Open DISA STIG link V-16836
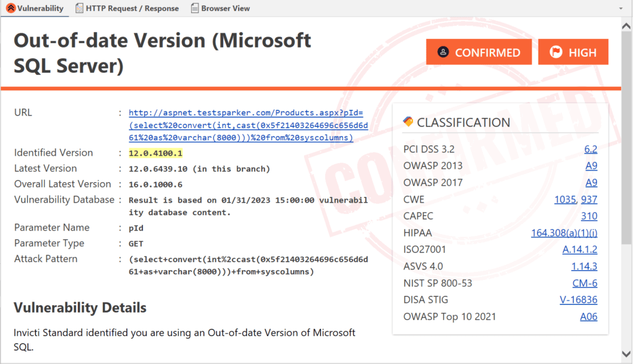The width and height of the screenshot is (633, 364). tap(578, 300)
